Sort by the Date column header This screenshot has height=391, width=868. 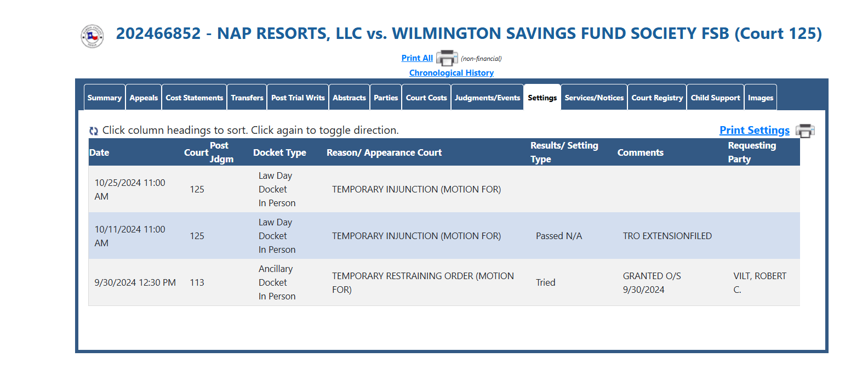click(x=99, y=152)
